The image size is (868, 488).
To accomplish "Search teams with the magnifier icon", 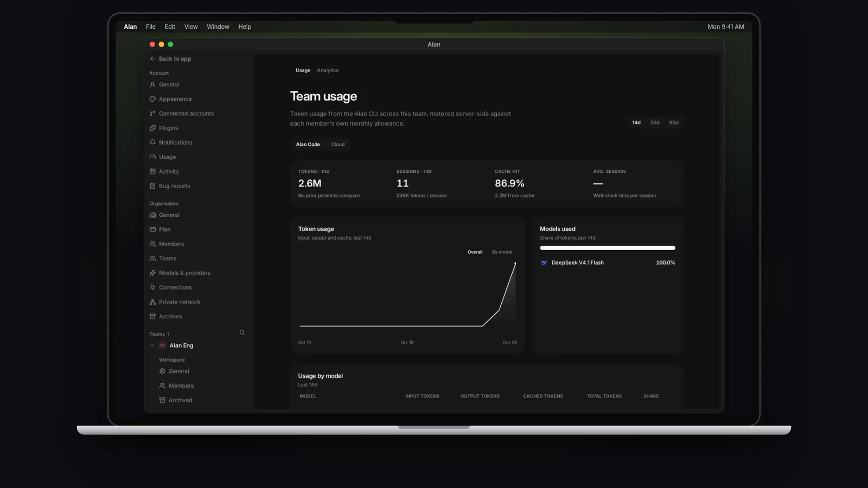I will pos(242,333).
